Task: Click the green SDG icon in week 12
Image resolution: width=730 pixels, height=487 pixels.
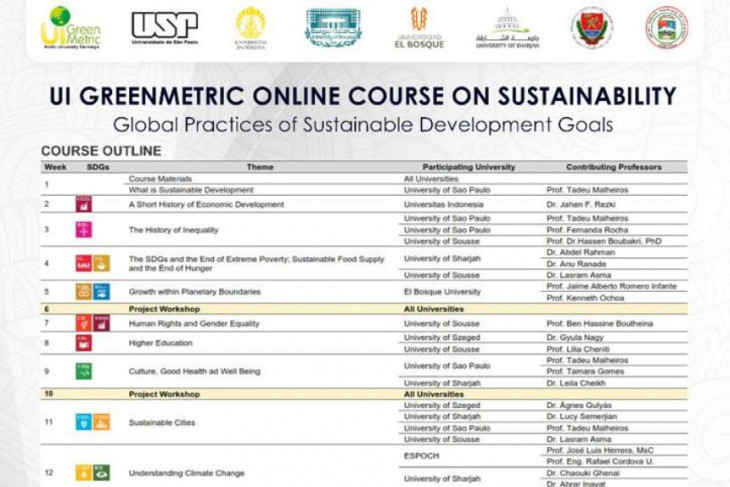Action: [101, 473]
